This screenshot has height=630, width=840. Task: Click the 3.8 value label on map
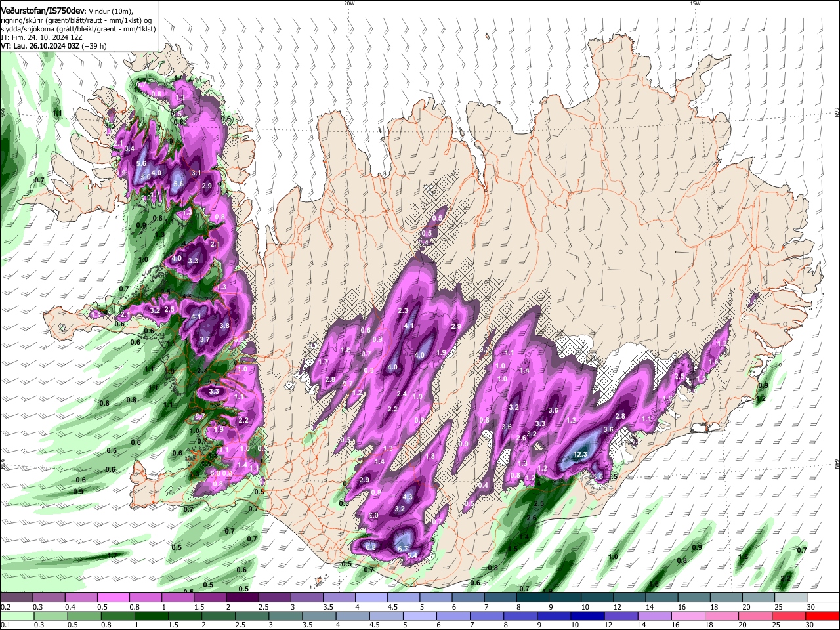pos(224,325)
